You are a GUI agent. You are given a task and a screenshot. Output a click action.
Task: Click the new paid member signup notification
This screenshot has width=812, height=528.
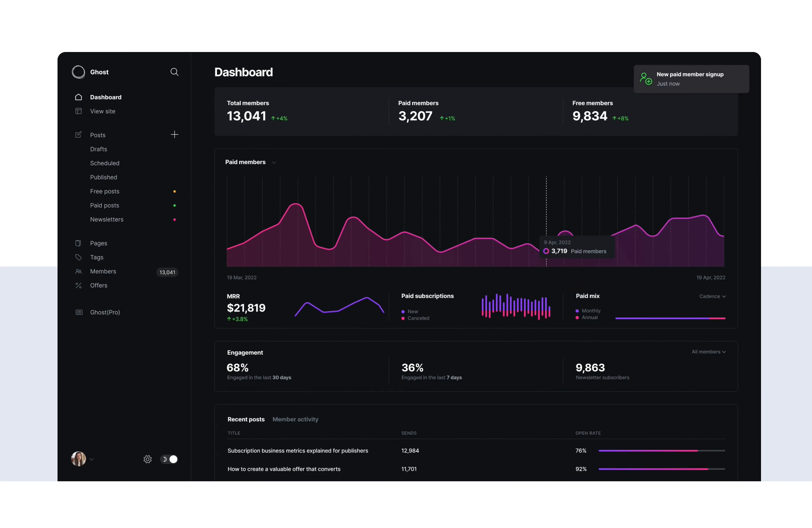coord(691,79)
